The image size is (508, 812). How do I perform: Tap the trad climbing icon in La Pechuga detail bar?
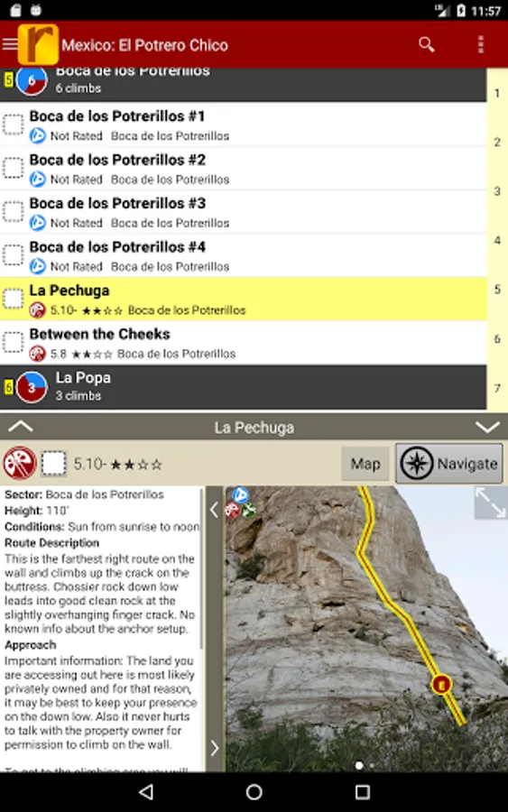point(20,463)
